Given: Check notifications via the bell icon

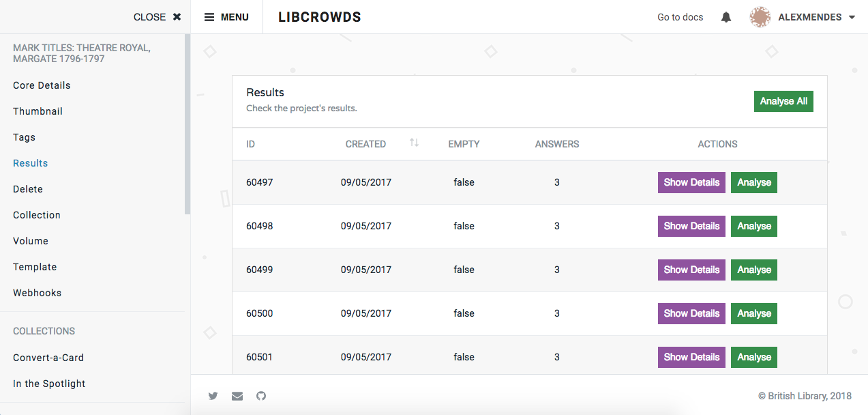Looking at the screenshot, I should point(725,16).
